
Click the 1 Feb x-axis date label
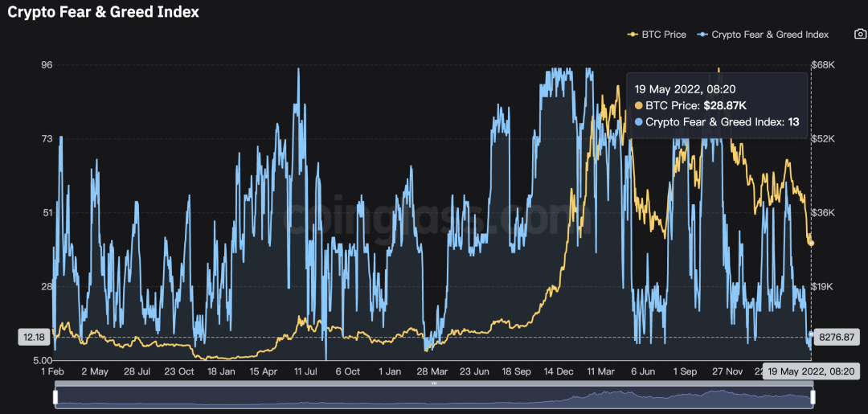tap(52, 372)
